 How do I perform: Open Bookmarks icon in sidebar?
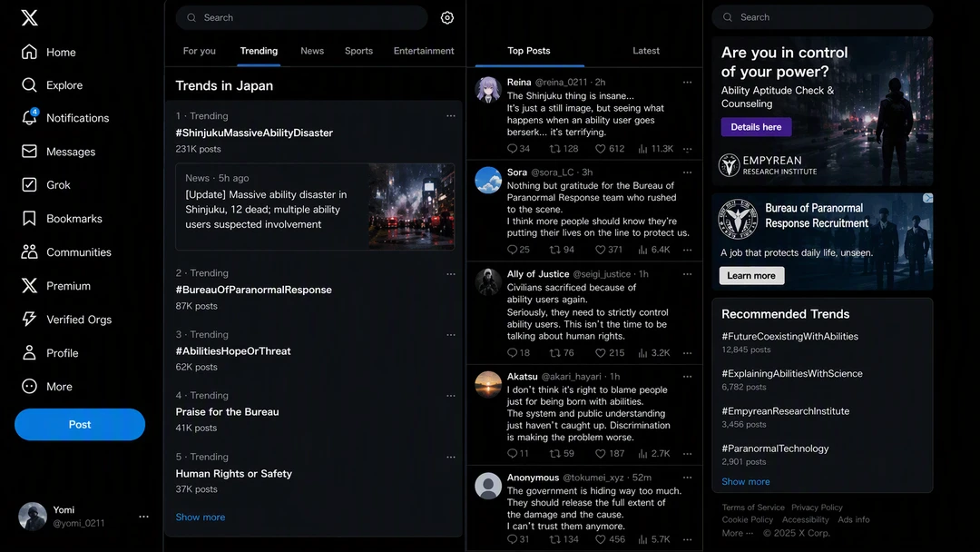point(29,218)
